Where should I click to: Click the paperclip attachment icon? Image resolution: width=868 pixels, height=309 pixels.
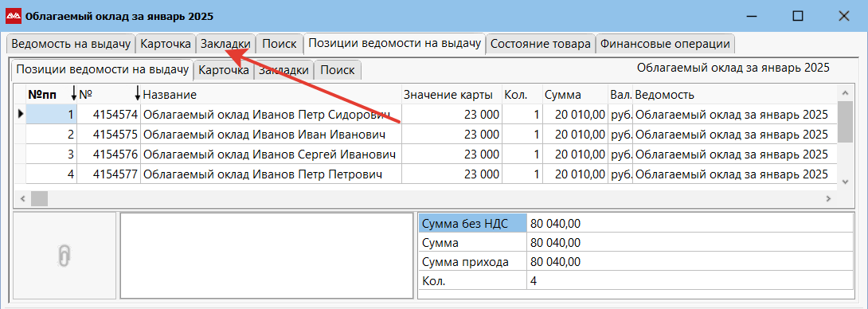65,256
